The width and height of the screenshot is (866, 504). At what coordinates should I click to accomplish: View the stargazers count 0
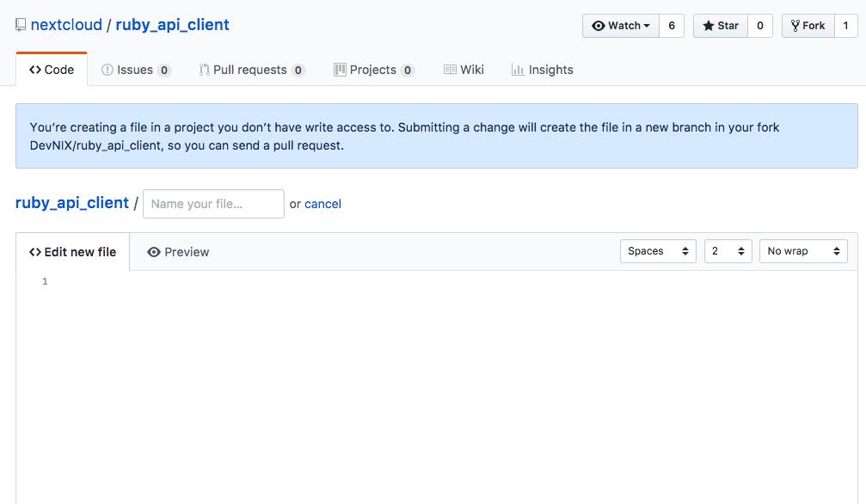pyautogui.click(x=760, y=26)
